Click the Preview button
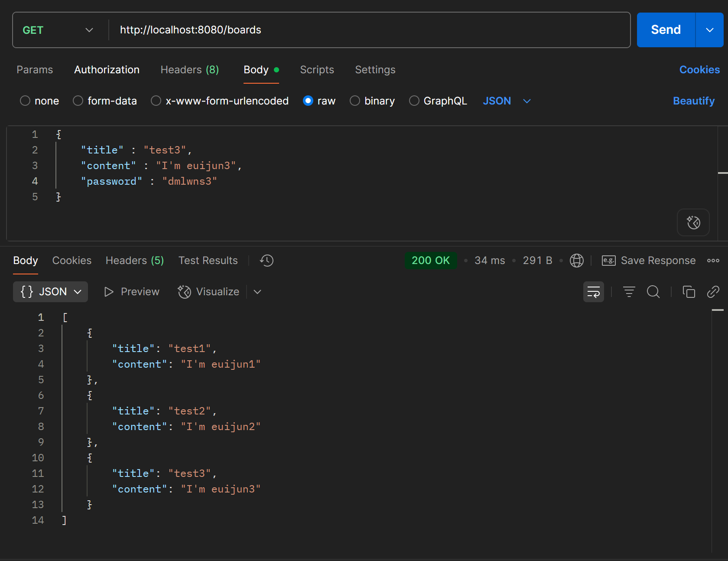 point(132,292)
